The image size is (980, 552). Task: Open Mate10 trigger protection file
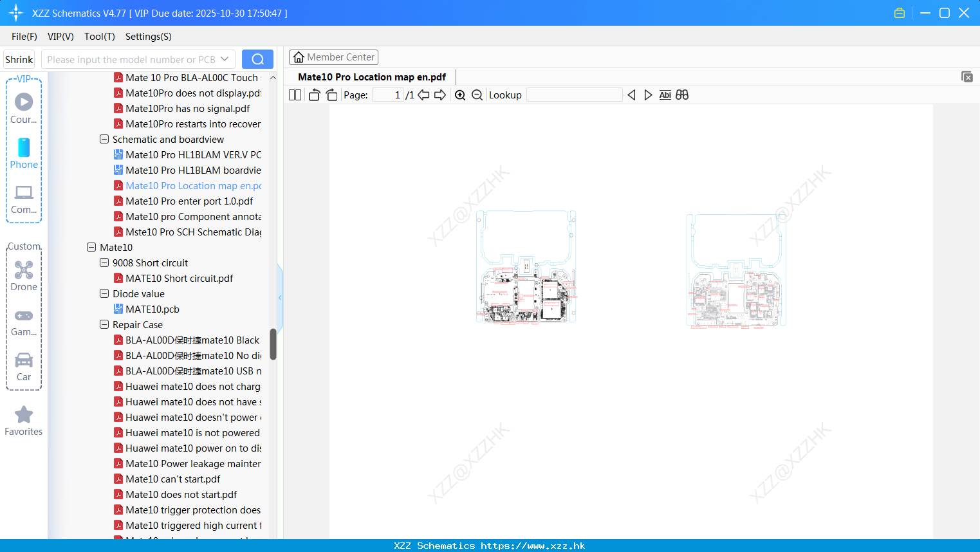click(187, 510)
